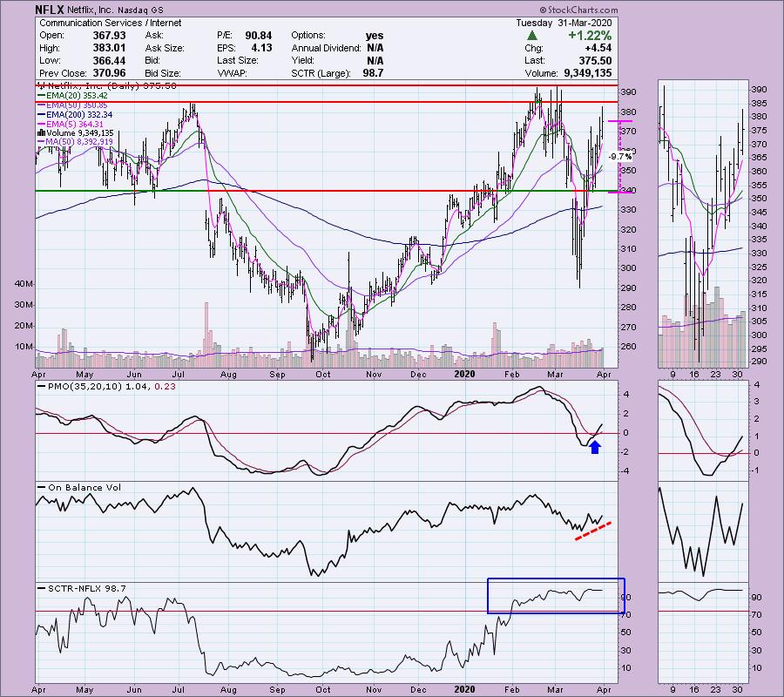Image resolution: width=784 pixels, height=697 pixels.
Task: Click the Prev Close value 370.96
Action: [x=109, y=73]
